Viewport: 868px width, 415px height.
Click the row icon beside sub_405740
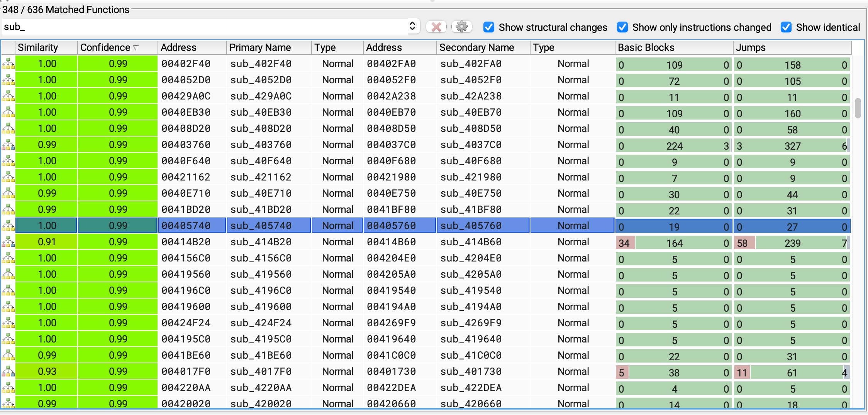click(8, 226)
